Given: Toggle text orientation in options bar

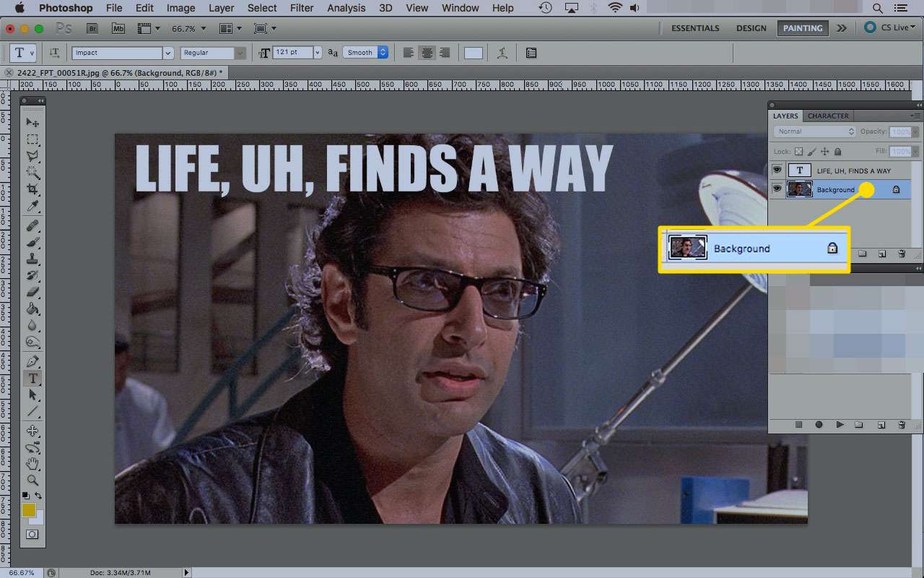Looking at the screenshot, I should click(55, 53).
